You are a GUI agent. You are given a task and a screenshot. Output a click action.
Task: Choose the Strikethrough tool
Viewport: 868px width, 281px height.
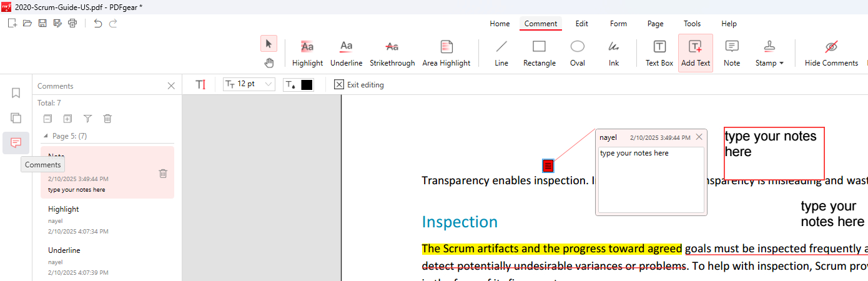[x=392, y=53]
